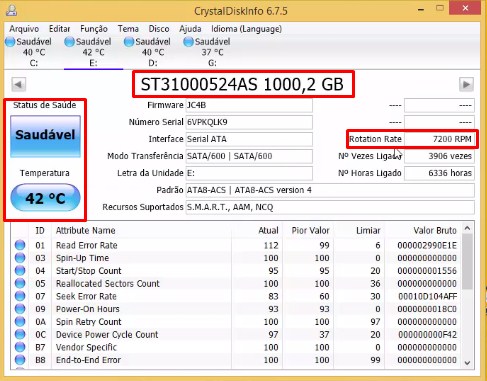Viewport: 487px width, 381px height.
Task: Click the Letra da Unidade field
Action: coord(249,173)
